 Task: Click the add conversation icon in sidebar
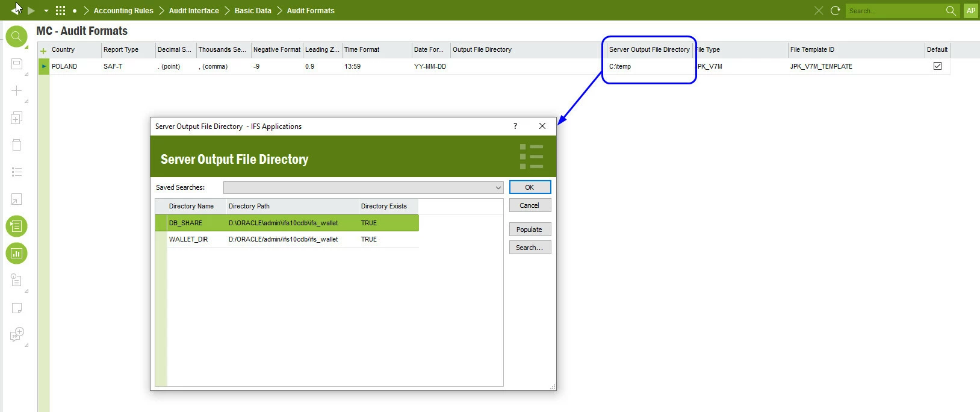[x=17, y=334]
